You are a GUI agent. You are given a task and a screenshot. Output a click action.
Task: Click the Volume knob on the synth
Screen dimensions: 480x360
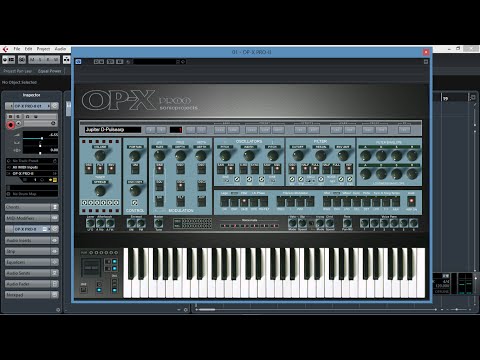[100, 155]
